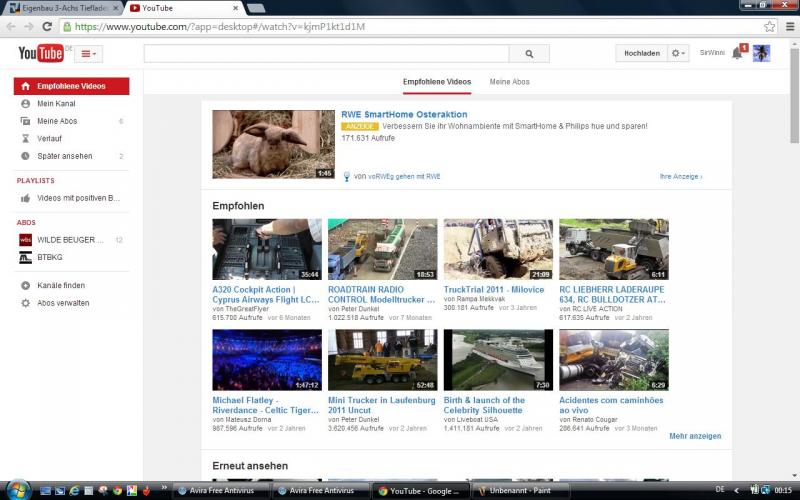The height and width of the screenshot is (500, 800).
Task: Click the SirWinni username
Action: (712, 53)
